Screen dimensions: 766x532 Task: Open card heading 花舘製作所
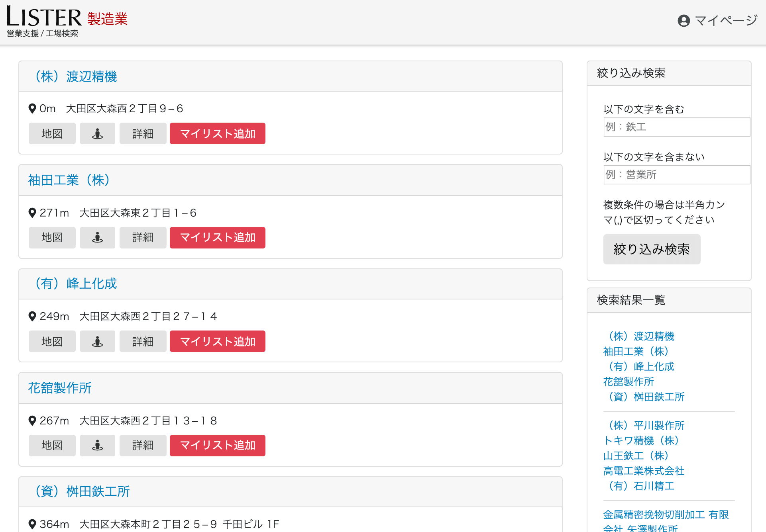[x=60, y=388]
